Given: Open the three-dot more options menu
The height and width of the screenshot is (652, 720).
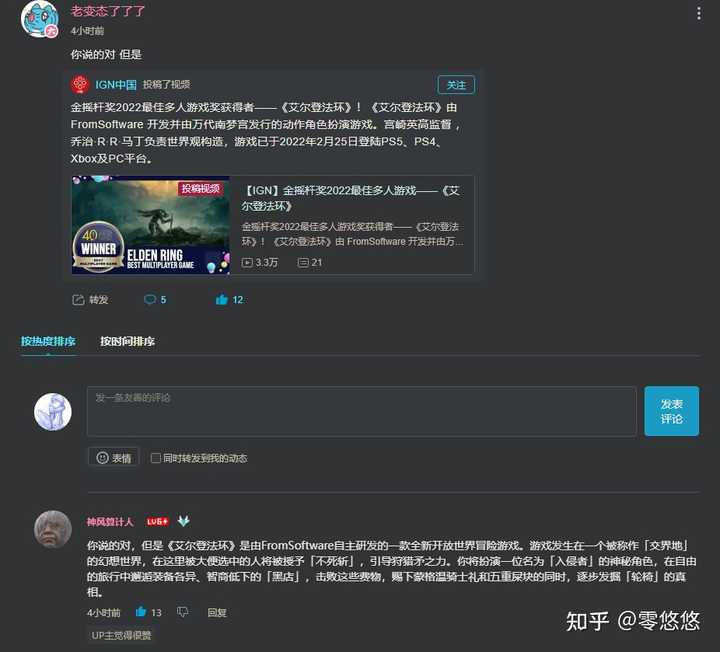Looking at the screenshot, I should point(698,13).
